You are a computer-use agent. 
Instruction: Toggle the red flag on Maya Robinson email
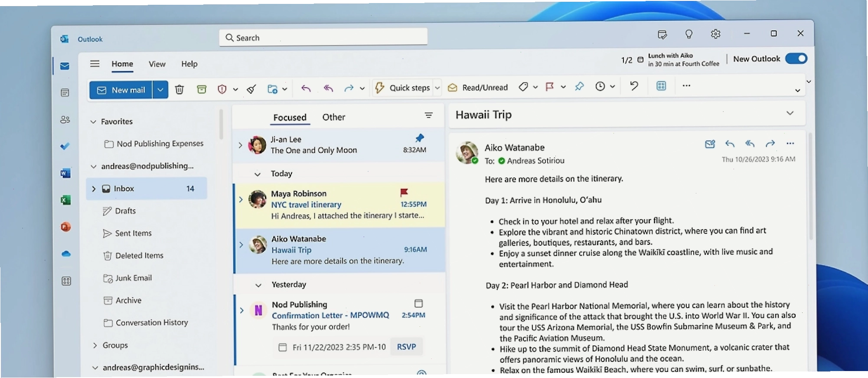pyautogui.click(x=404, y=192)
